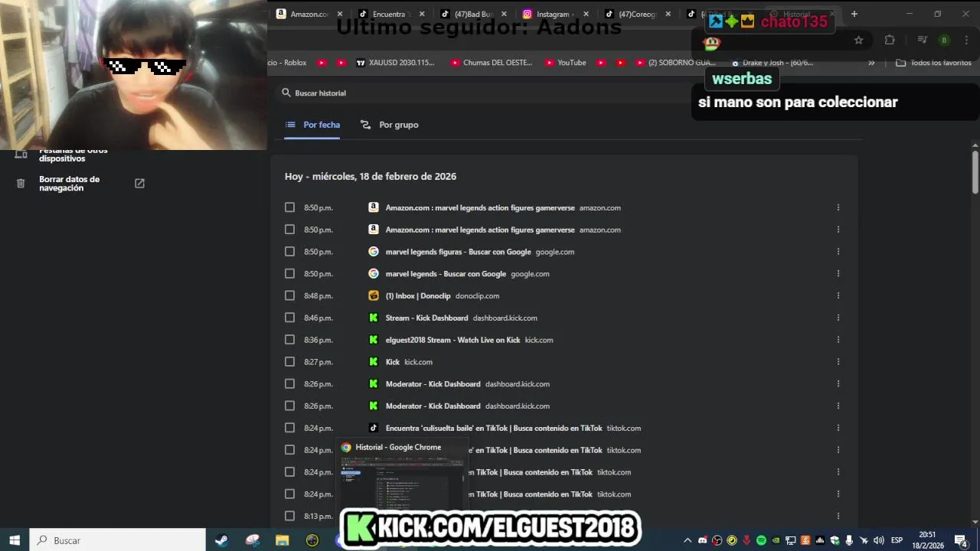Check the 'Stream - Kick Dashboard' entry
Image resolution: width=980 pixels, height=551 pixels.
289,318
